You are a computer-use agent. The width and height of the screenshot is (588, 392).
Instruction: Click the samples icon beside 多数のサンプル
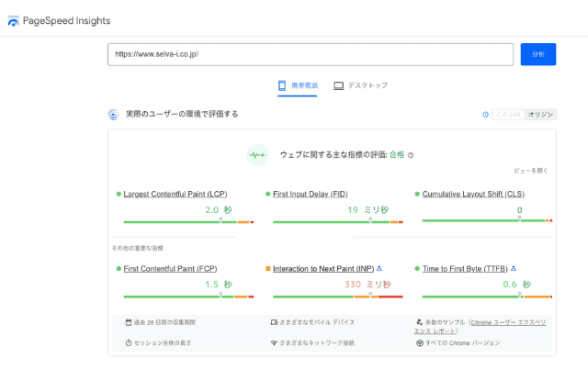point(420,322)
